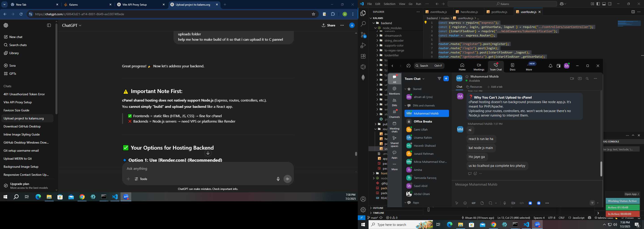This screenshot has width=644, height=229.
Task: Insert code snippet icon in Zoom chat
Action: pos(521,203)
